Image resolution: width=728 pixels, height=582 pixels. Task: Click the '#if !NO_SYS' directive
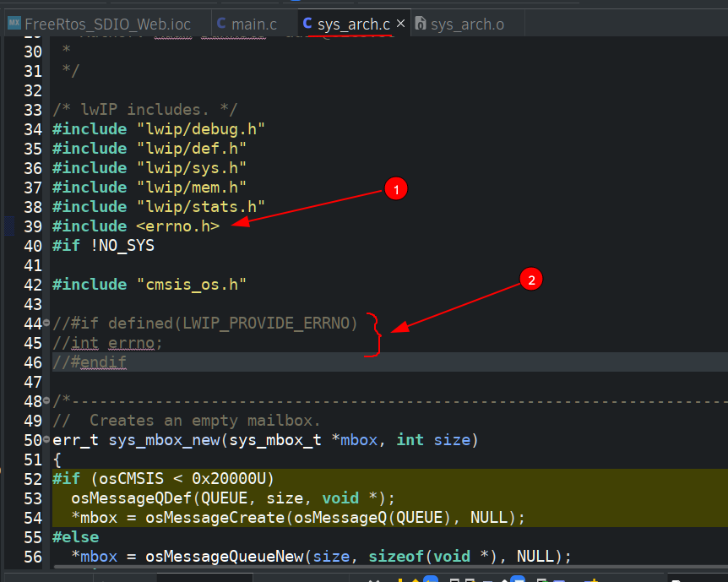pyautogui.click(x=103, y=246)
